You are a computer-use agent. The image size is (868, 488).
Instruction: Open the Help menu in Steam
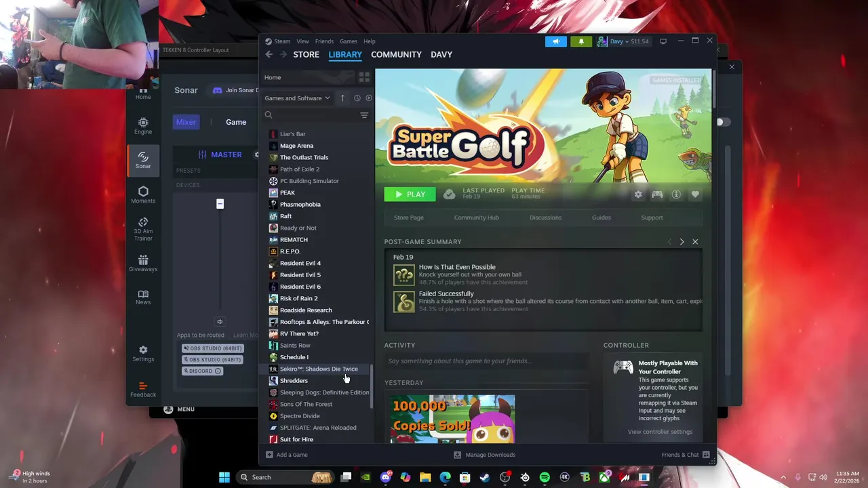tap(370, 41)
